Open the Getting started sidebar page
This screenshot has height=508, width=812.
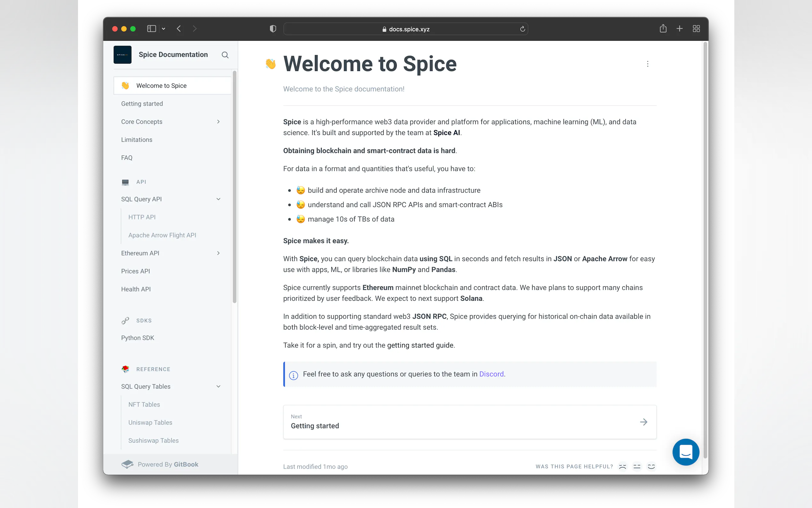click(x=142, y=104)
